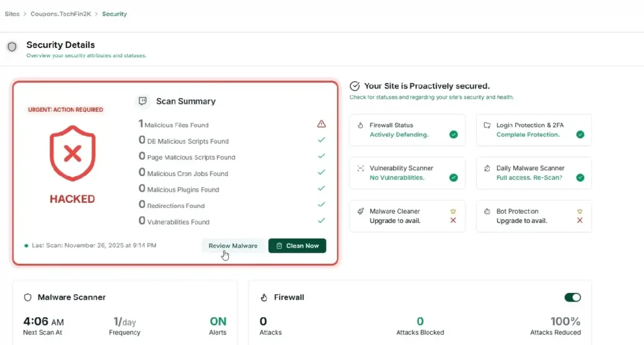Go to Sites in the breadcrumb
This screenshot has width=644, height=345.
pyautogui.click(x=13, y=14)
